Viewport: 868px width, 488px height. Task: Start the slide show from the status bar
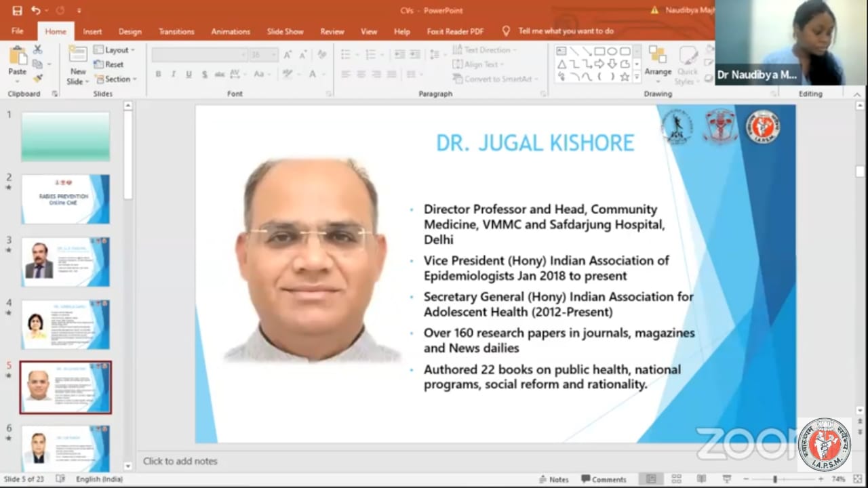(x=726, y=479)
